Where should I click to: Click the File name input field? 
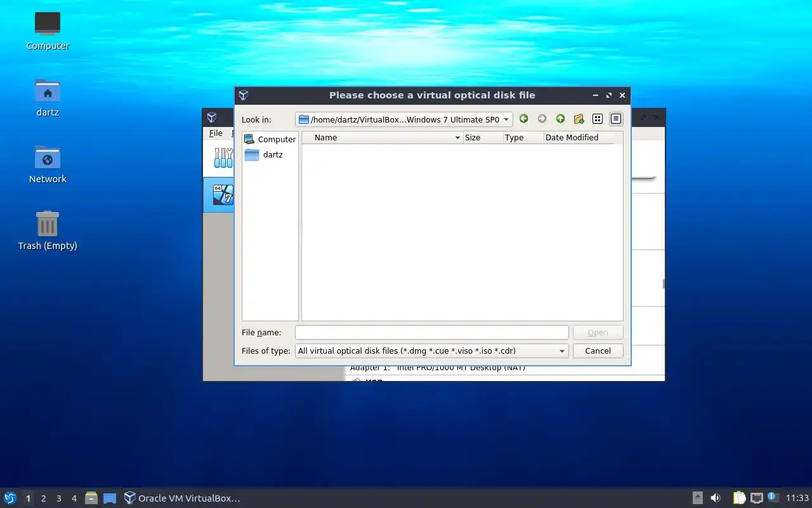tap(431, 332)
